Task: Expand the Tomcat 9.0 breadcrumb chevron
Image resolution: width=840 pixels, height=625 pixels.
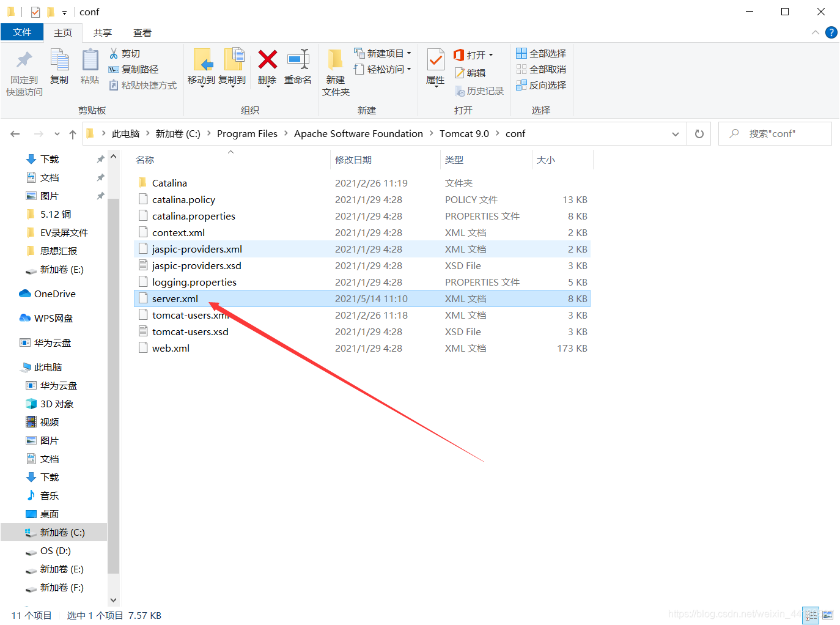Action: 497,133
